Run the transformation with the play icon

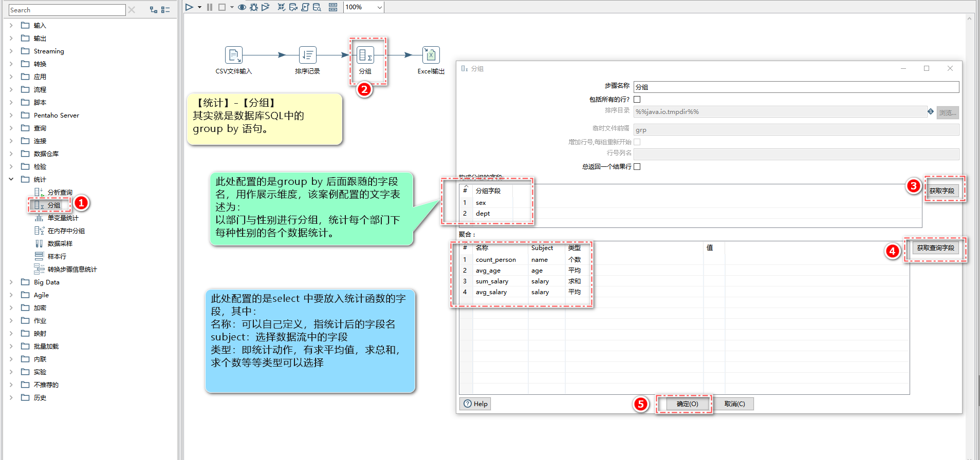tap(189, 7)
